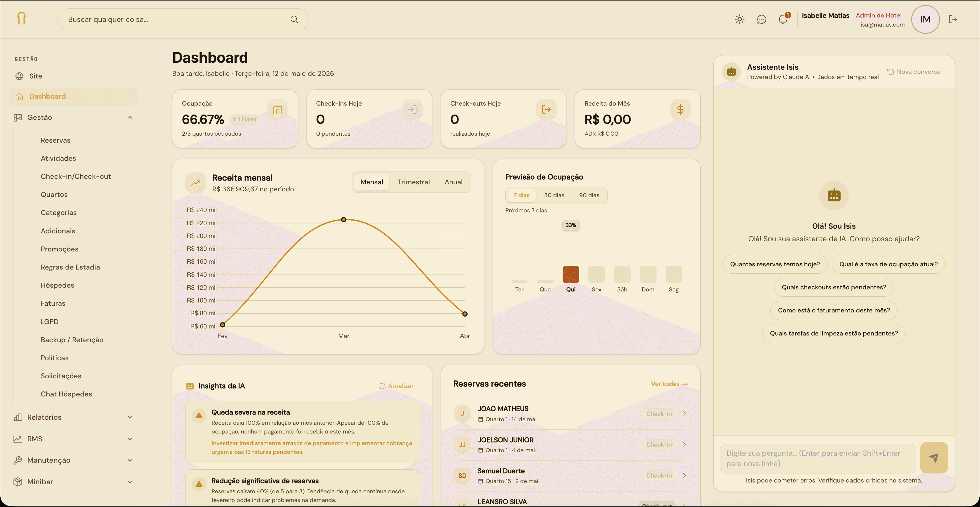Open JOAO MATHEUS reservation chevron
The height and width of the screenshot is (507, 980).
pyautogui.click(x=685, y=414)
